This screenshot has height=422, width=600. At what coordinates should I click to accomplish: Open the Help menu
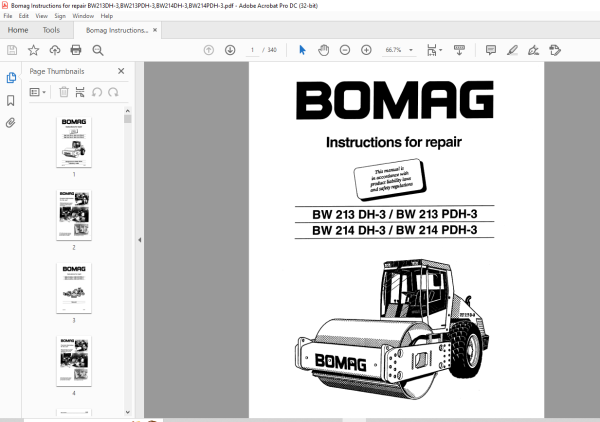click(107, 16)
